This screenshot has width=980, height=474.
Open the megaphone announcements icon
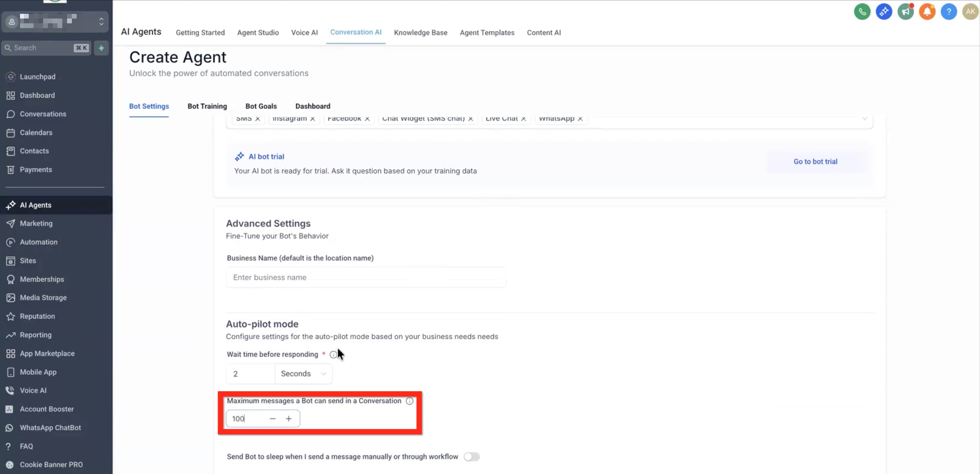coord(905,12)
